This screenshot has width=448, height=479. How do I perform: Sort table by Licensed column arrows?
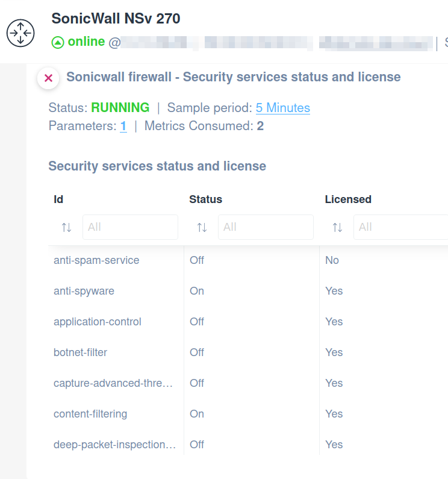pyautogui.click(x=337, y=227)
